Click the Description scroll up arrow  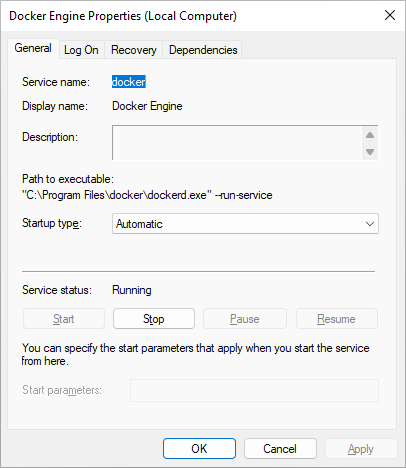point(370,135)
